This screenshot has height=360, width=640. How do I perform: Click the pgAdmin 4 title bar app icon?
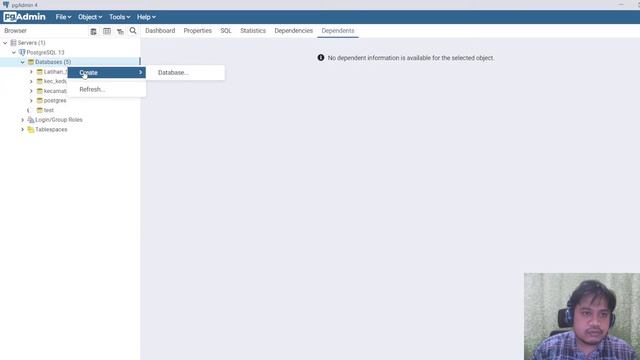pyautogui.click(x=6, y=5)
